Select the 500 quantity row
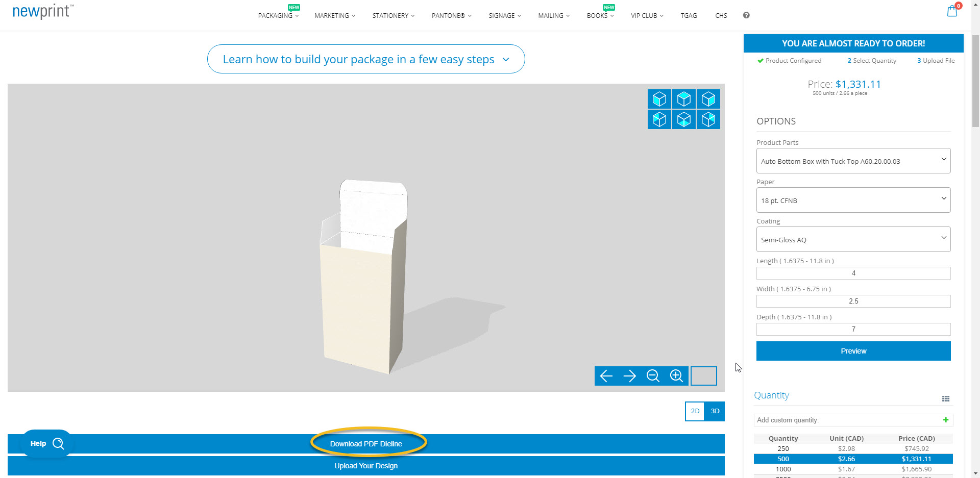980x478 pixels. (853, 459)
